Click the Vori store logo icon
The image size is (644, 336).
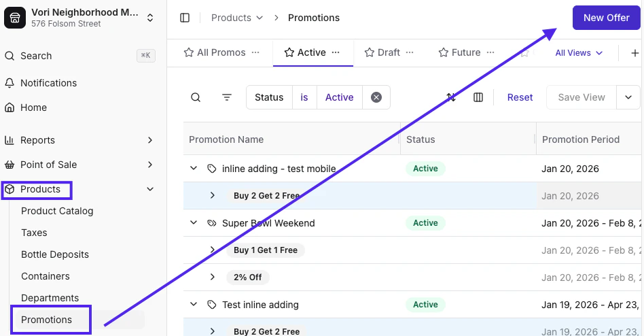point(15,18)
